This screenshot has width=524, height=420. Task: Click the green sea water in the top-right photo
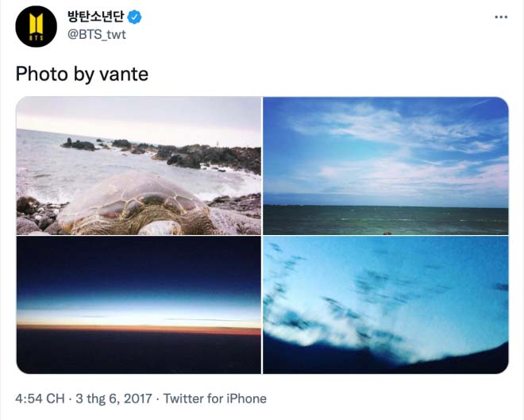click(386, 220)
